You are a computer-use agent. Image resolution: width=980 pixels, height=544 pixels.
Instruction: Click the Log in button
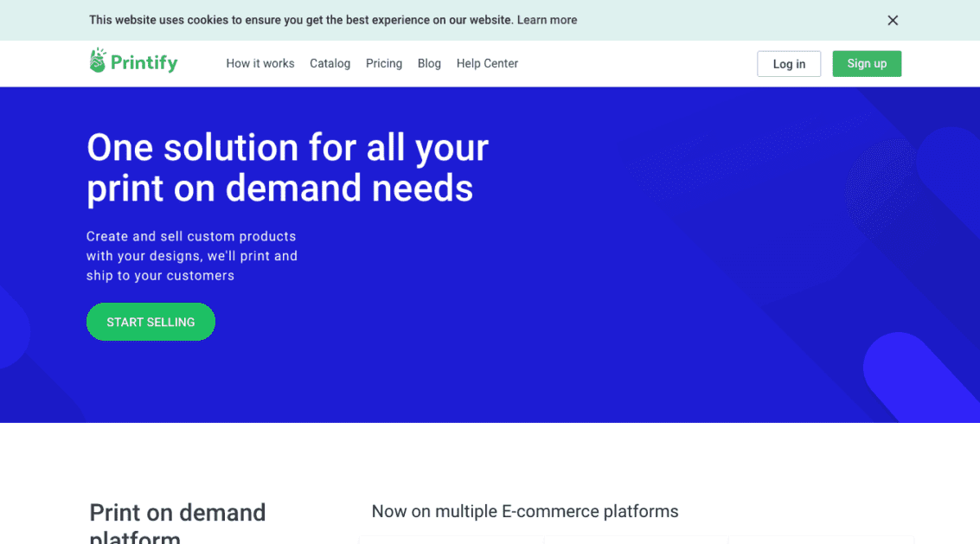click(x=789, y=64)
